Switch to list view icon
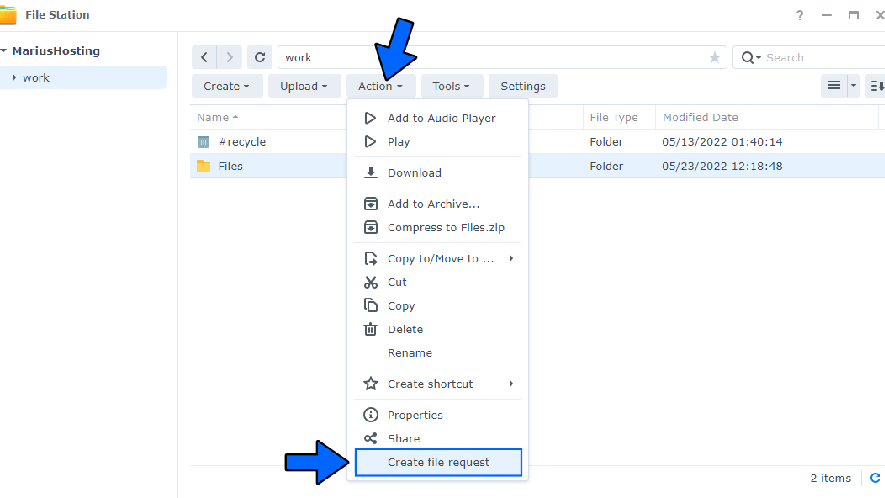The width and height of the screenshot is (885, 498). [x=834, y=86]
